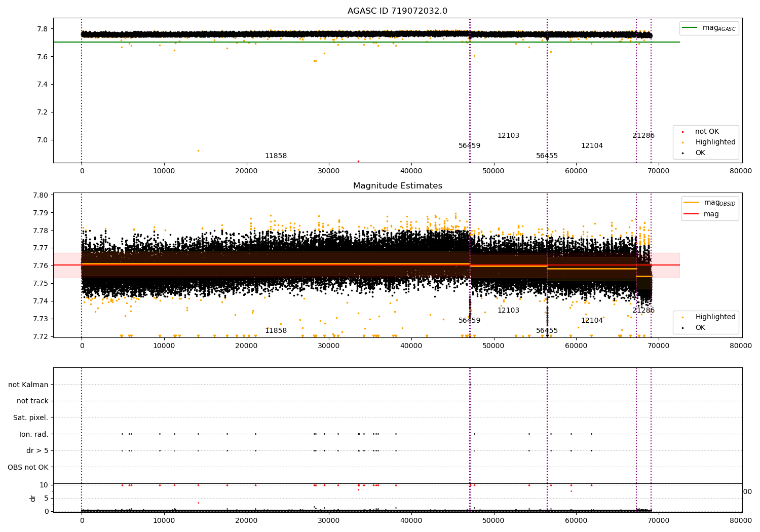The width and height of the screenshot is (760, 532).
Task: Click the '7.72' y-tick in middle plot
Action: pyautogui.click(x=42, y=337)
